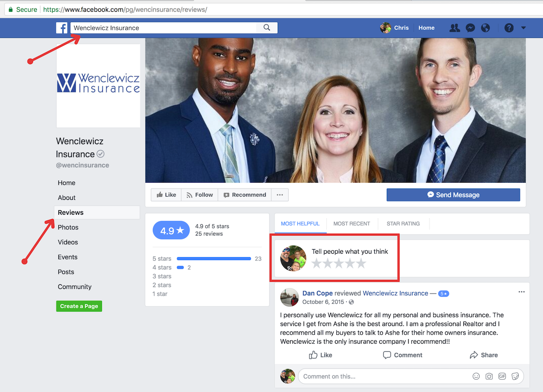Viewport: 543px width, 392px height.
Task: Like Dan Cope's review
Action: tap(320, 355)
